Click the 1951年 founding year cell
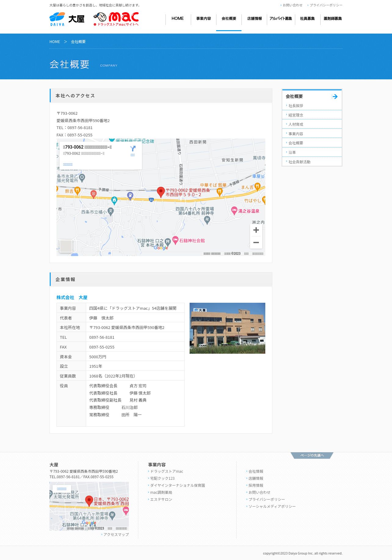The height and width of the screenshot is (560, 392). click(x=135, y=366)
